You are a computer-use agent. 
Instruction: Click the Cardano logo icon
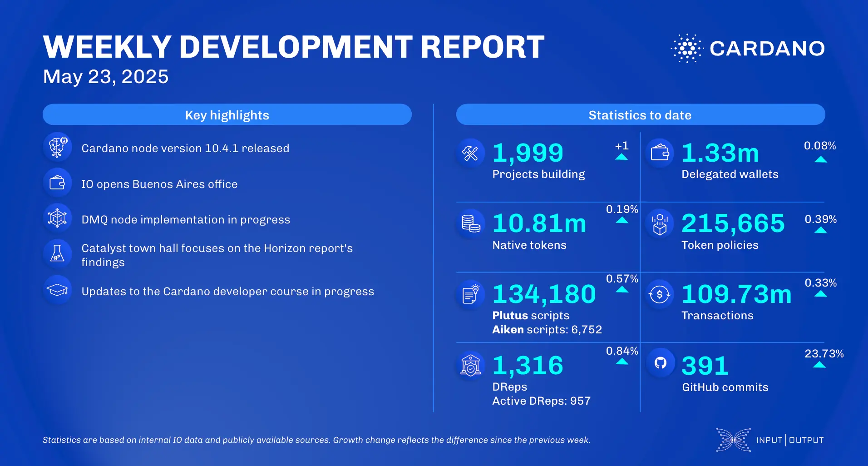click(686, 47)
